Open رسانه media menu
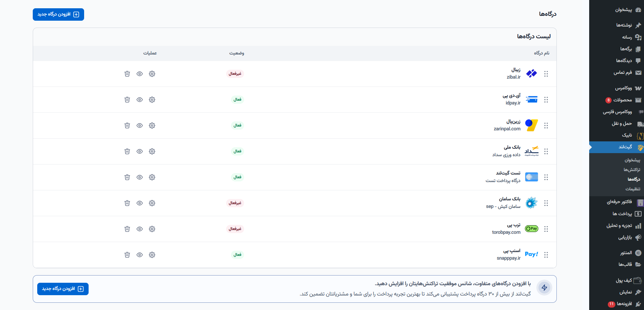Viewport: 644px width, 310px height. pos(616,37)
